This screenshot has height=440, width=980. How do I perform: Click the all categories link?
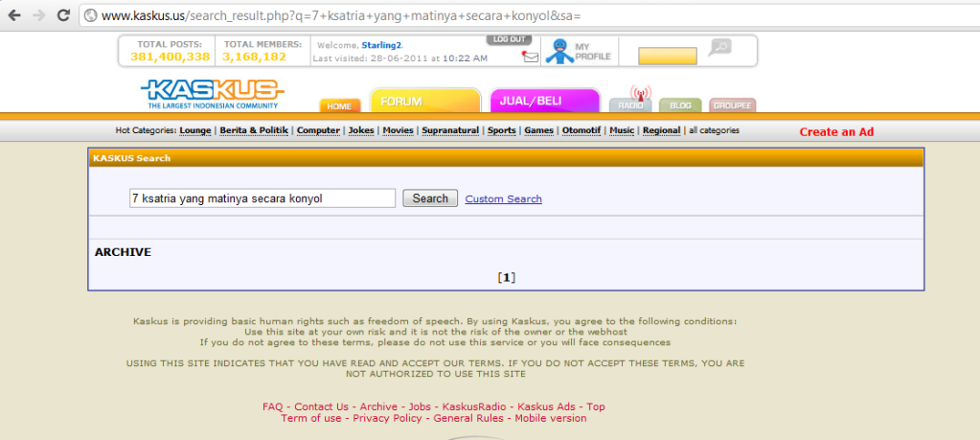tap(714, 130)
